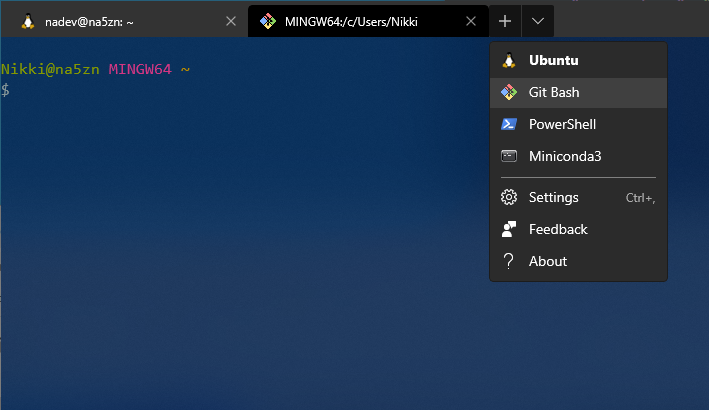Open the Feedback menu entry
709x410 pixels.
pyautogui.click(x=578, y=230)
